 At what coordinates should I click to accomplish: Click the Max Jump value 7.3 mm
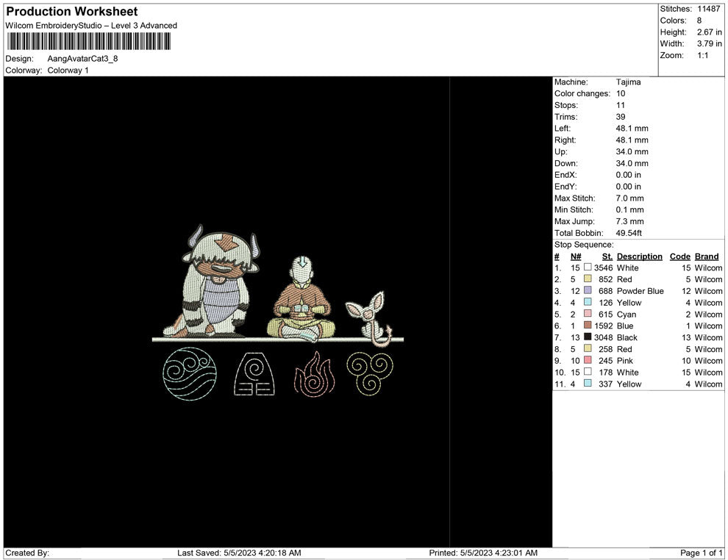629,221
